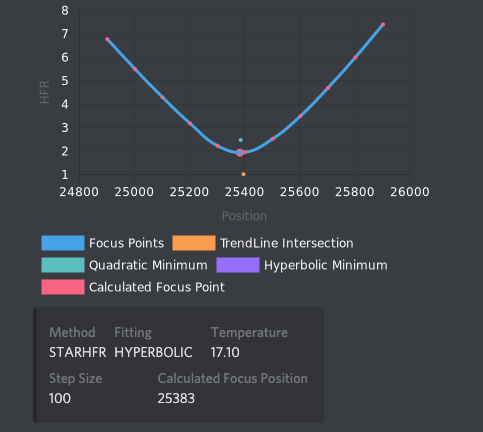483x432 pixels.
Task: Click the teal Quadratic Minimum swatch
Action: pyautogui.click(x=63, y=265)
